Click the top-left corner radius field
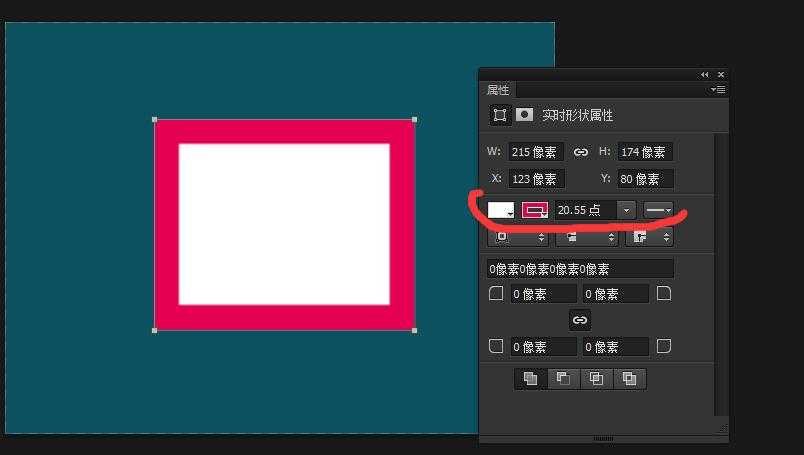The image size is (804, 455). point(544,294)
